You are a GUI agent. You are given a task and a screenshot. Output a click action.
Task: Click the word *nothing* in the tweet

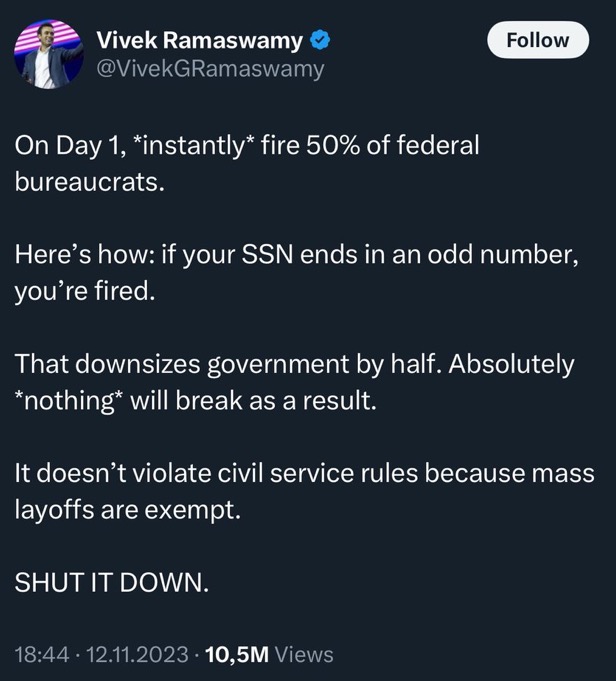[69, 400]
